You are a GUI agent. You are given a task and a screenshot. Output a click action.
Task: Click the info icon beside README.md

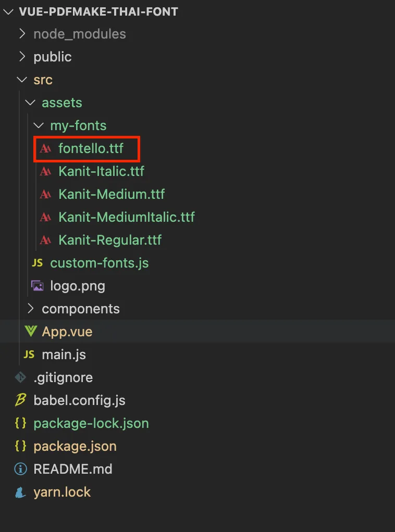(x=21, y=469)
